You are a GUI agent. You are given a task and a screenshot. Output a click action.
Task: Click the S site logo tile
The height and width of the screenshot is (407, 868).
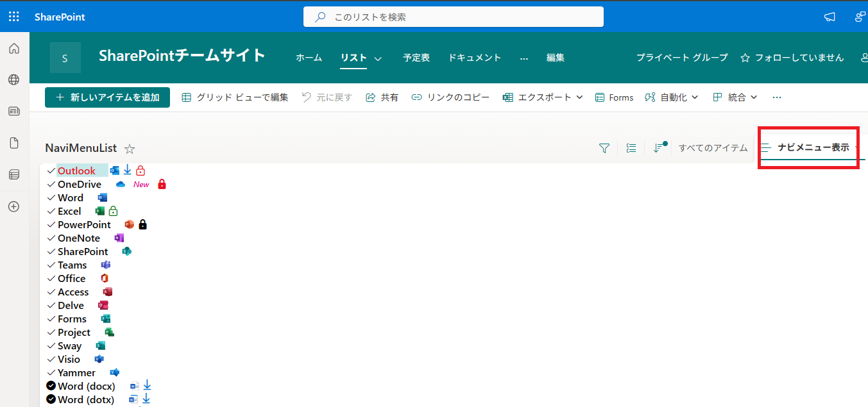tap(65, 58)
